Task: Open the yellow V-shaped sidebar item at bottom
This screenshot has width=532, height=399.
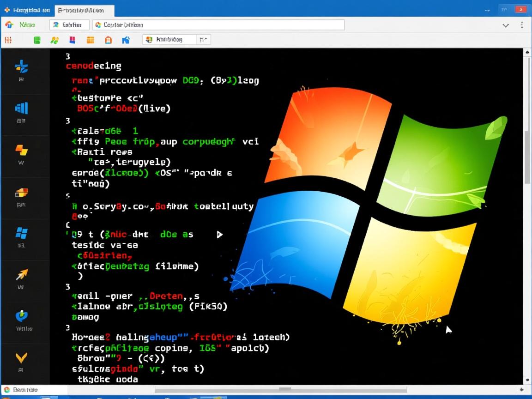Action: (x=21, y=358)
